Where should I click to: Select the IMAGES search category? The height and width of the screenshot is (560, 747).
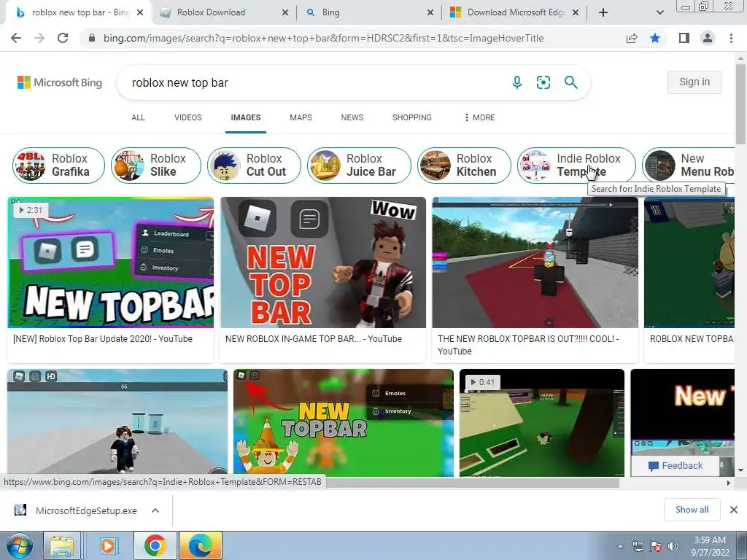click(x=246, y=117)
